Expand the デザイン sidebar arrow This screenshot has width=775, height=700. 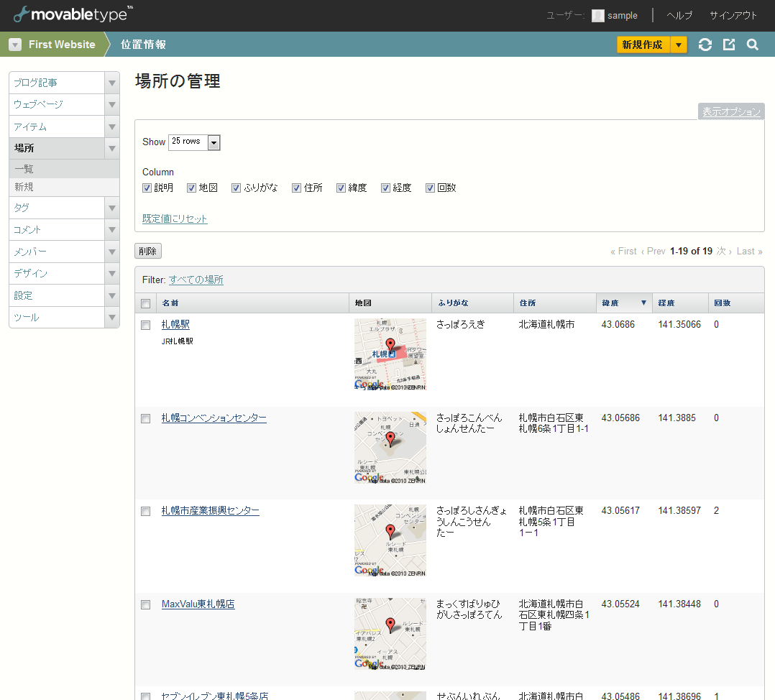(x=112, y=274)
